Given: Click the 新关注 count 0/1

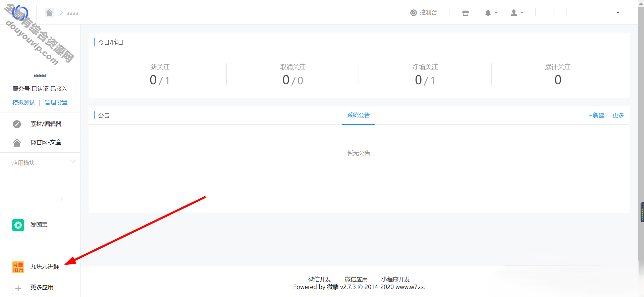Looking at the screenshot, I should point(160,80).
